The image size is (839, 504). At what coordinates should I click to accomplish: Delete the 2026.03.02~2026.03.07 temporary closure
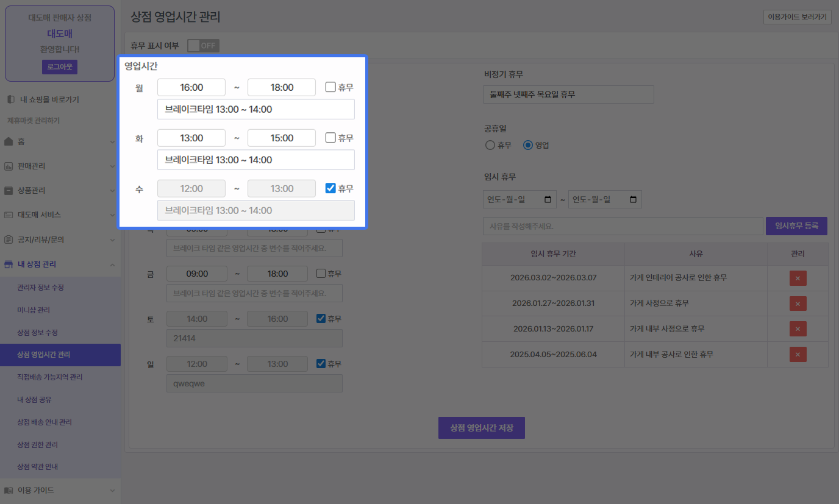[x=798, y=279]
